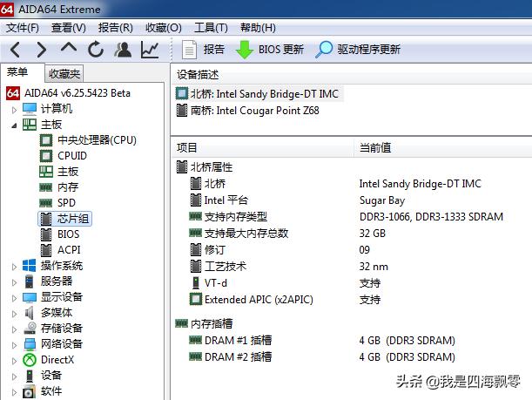Open the 帮助(H) menu
The width and height of the screenshot is (532, 400).
pos(258,28)
